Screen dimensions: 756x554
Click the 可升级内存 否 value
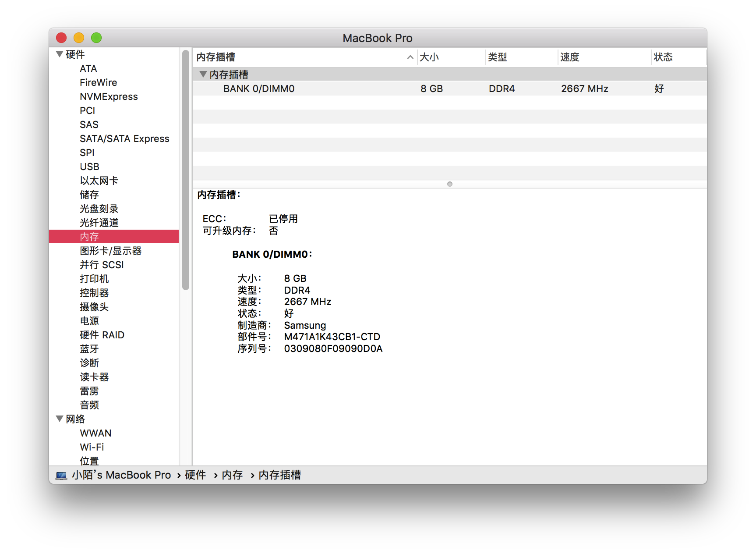(273, 231)
